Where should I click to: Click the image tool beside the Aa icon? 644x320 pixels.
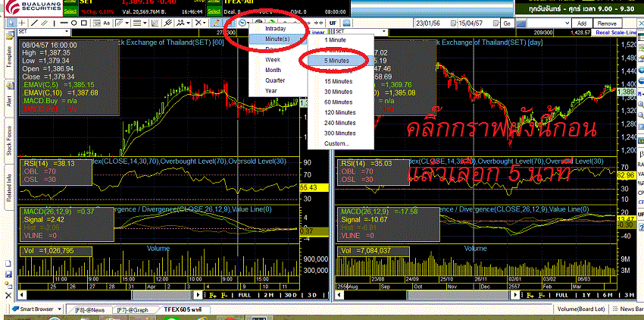(97, 23)
